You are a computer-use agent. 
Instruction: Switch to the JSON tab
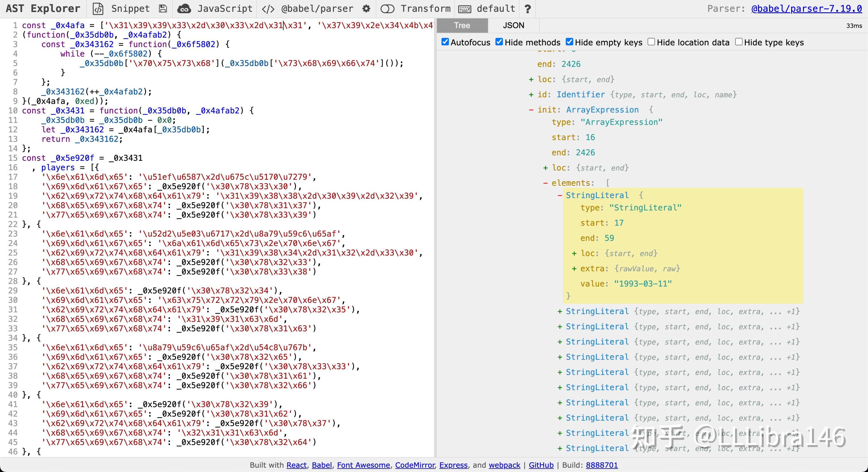click(513, 25)
